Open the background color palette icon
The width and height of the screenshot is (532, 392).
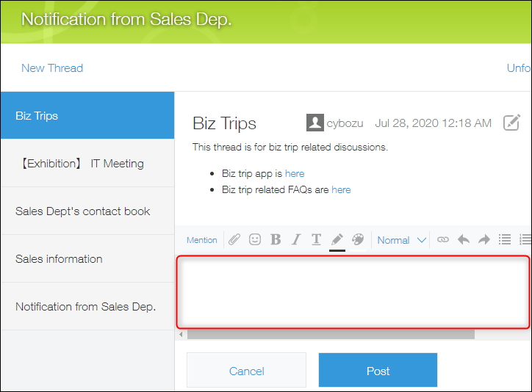[358, 239]
